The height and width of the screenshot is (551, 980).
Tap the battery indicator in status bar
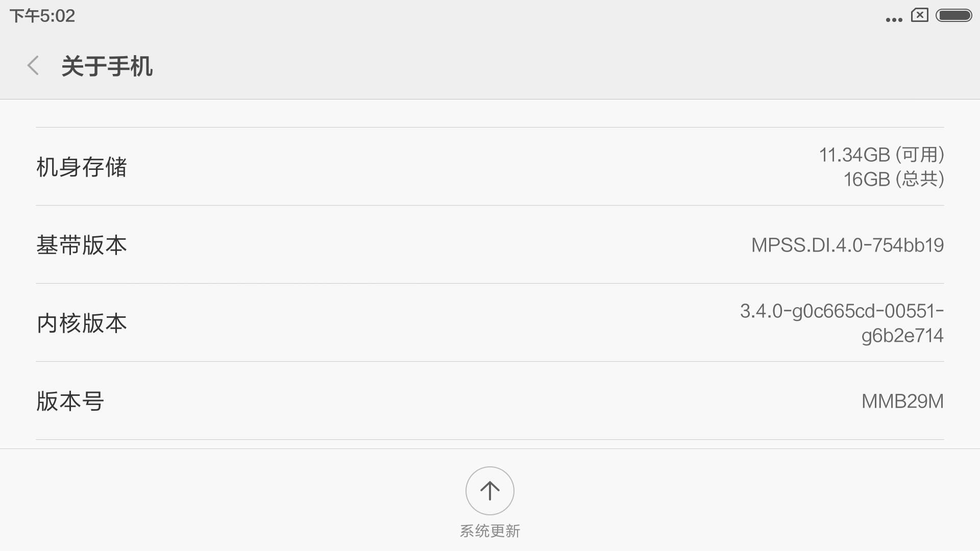[953, 16]
